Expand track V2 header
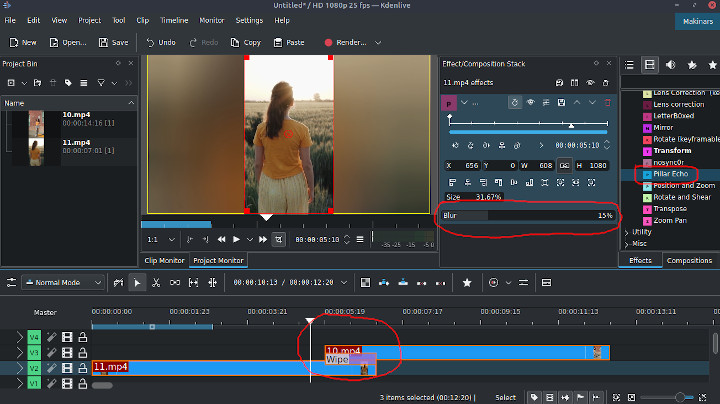Screen dimensions: 720x404 pos(20,368)
